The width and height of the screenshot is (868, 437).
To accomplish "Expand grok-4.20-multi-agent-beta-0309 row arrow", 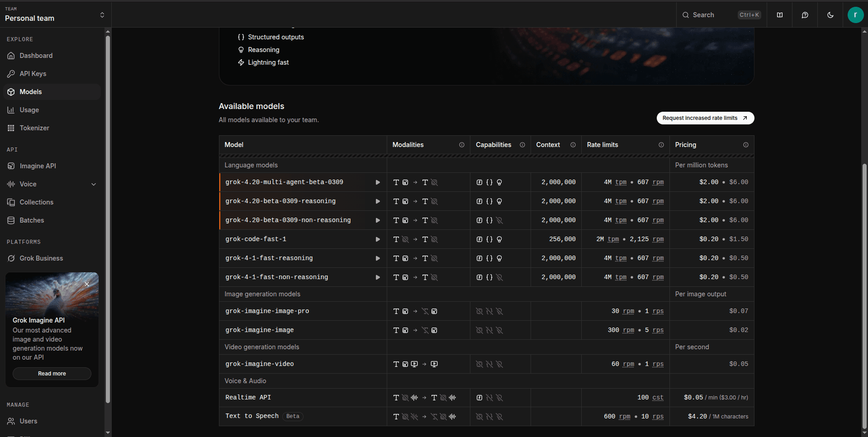I will point(378,182).
